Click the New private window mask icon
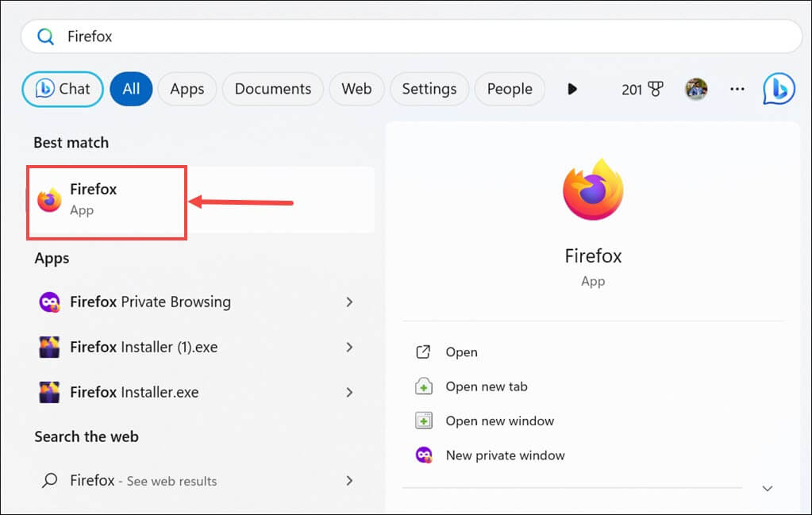This screenshot has height=515, width=812. tap(424, 455)
